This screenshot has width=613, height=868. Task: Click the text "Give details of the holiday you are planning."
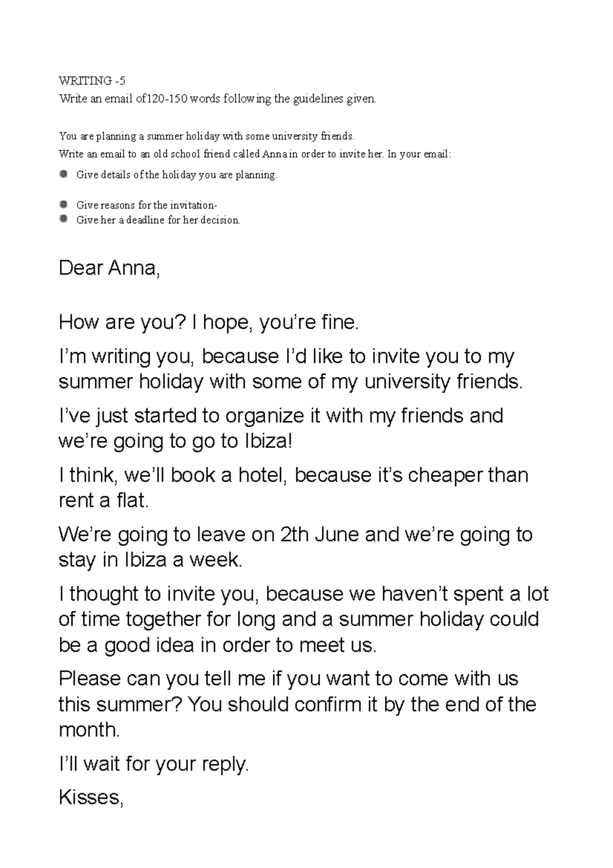[177, 175]
